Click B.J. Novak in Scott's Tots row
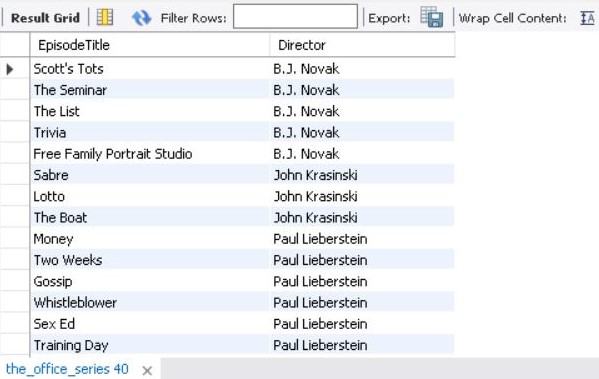 pos(362,69)
